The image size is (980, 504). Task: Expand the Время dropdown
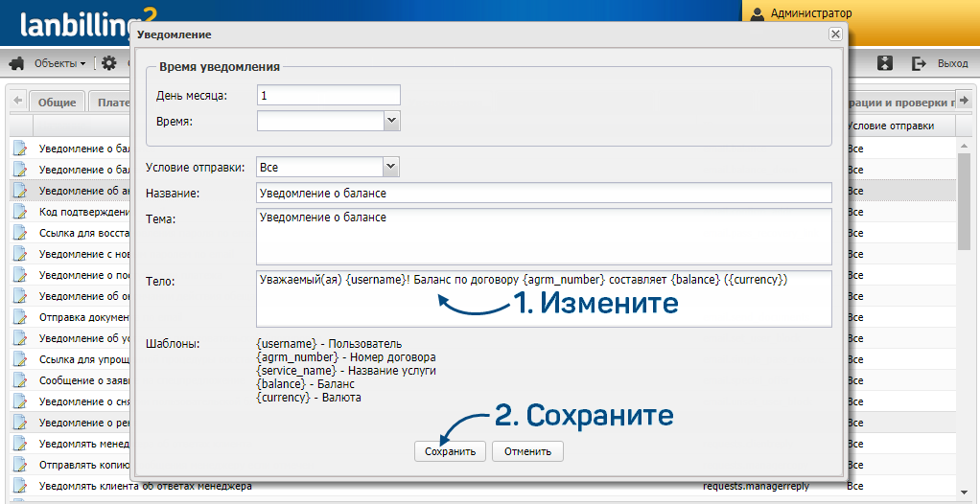coord(391,121)
